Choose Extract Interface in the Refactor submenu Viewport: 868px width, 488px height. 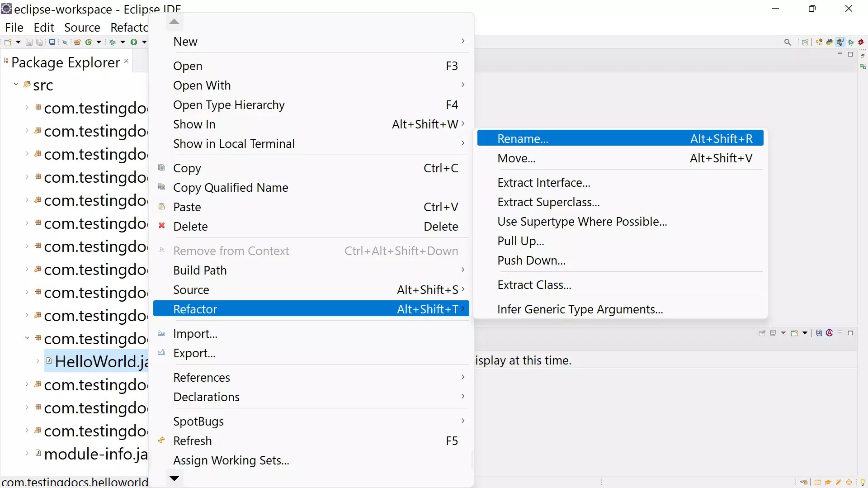[544, 183]
